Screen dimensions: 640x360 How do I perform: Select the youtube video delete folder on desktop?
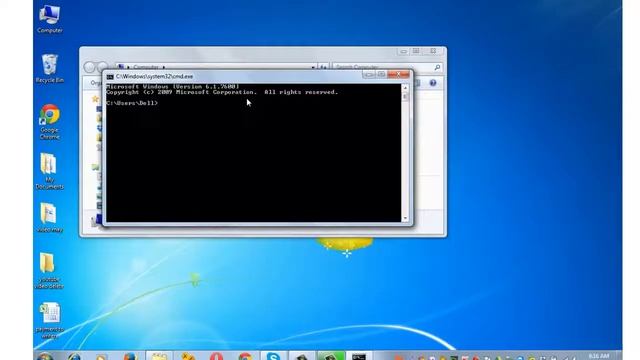[49, 270]
